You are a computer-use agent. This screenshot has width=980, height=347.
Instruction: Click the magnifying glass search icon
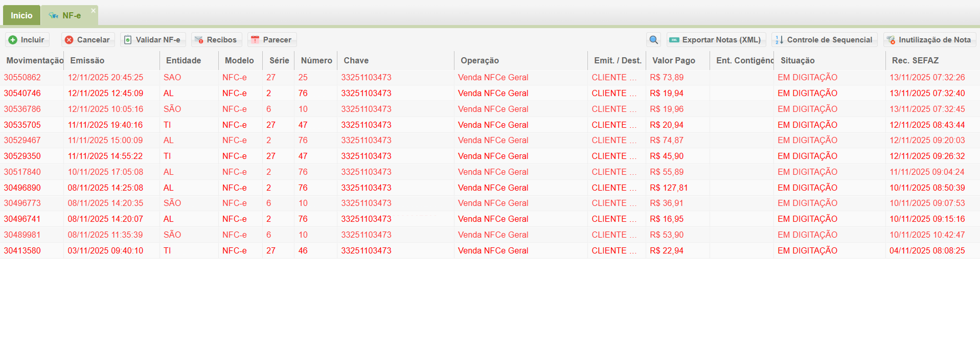tap(653, 40)
